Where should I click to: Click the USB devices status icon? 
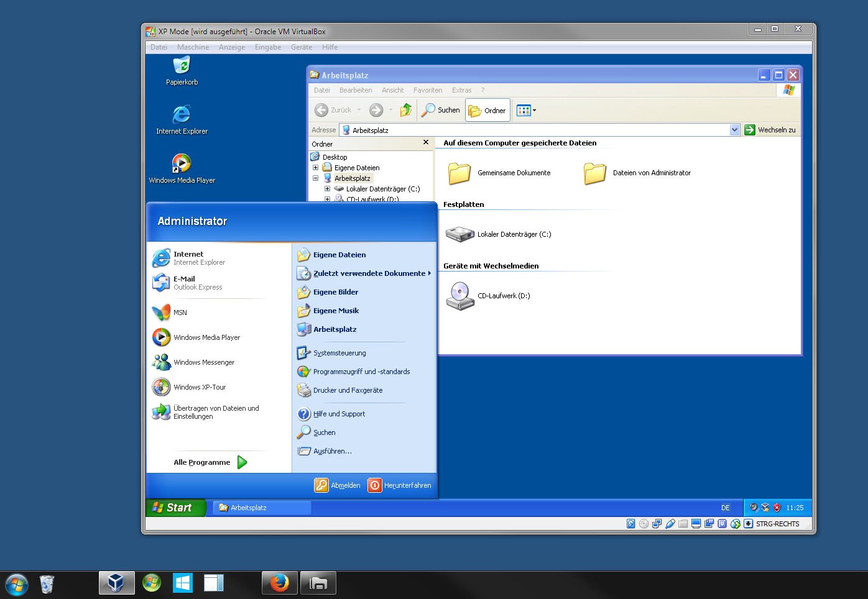pyautogui.click(x=670, y=524)
